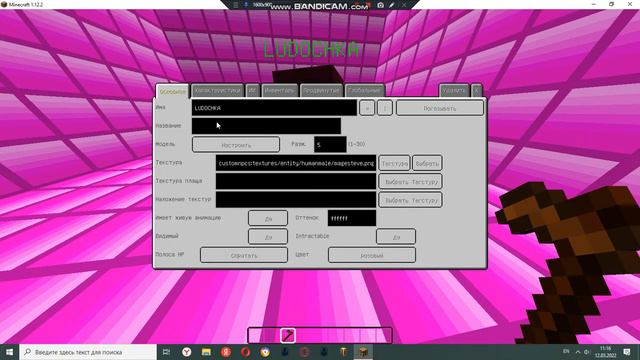This screenshot has height=360, width=640.
Task: Open File Explorer from the taskbar
Action: click(x=206, y=352)
